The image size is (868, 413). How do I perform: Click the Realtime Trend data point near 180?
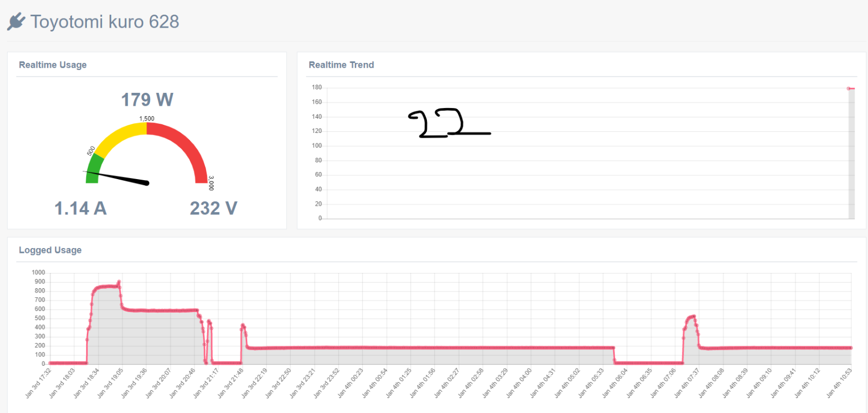(848, 88)
